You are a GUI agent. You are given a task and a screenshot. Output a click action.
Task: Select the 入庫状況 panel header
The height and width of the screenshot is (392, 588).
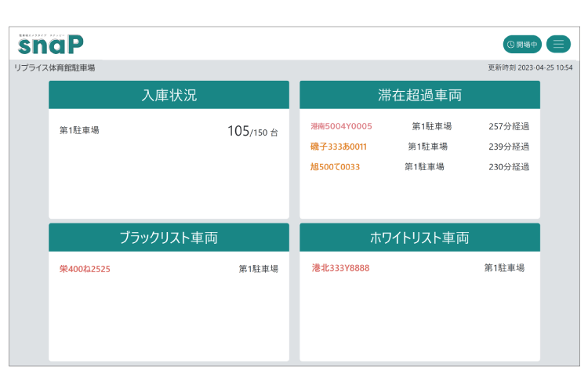(x=169, y=96)
